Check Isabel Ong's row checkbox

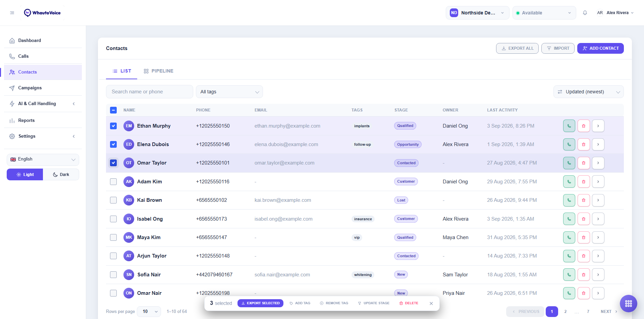point(113,219)
